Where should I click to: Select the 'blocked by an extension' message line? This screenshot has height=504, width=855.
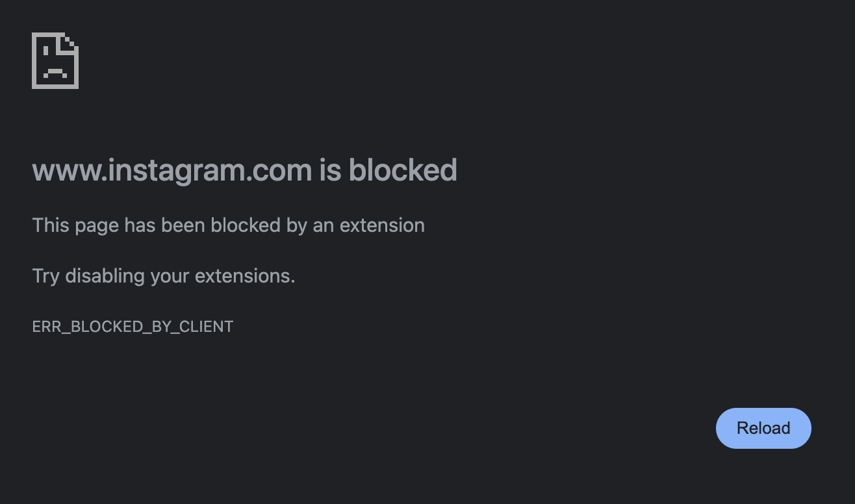point(228,225)
